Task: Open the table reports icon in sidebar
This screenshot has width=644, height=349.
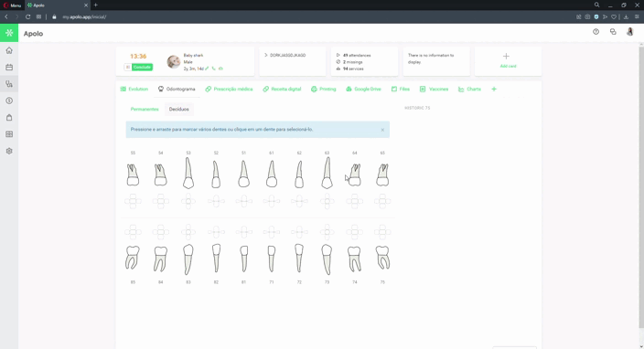Action: click(9, 134)
